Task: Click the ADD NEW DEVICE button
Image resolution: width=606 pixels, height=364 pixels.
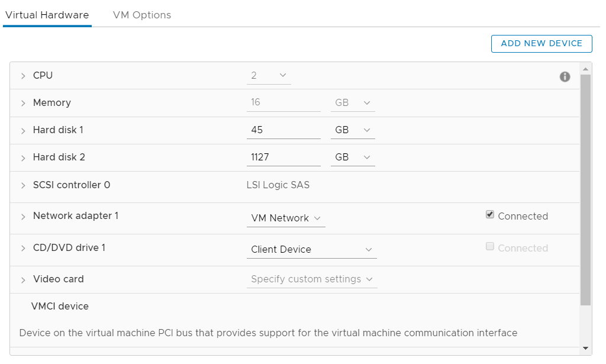Action: (x=541, y=44)
